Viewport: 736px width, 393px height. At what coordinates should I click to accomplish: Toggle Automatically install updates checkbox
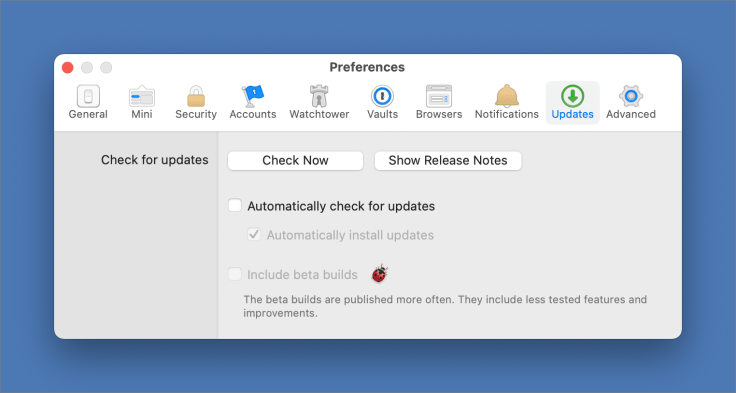coord(254,234)
